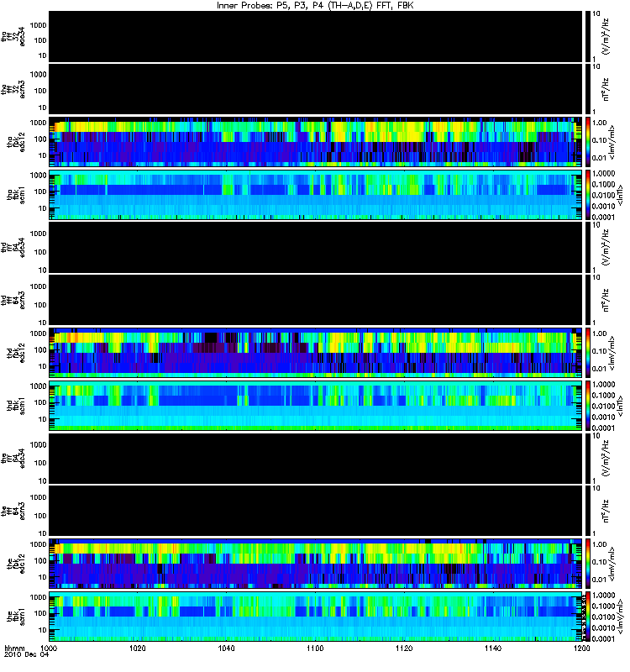Click the empty the fff 64 scm3 panel
Image resolution: width=630 pixels, height=672 pixels.
[316, 511]
